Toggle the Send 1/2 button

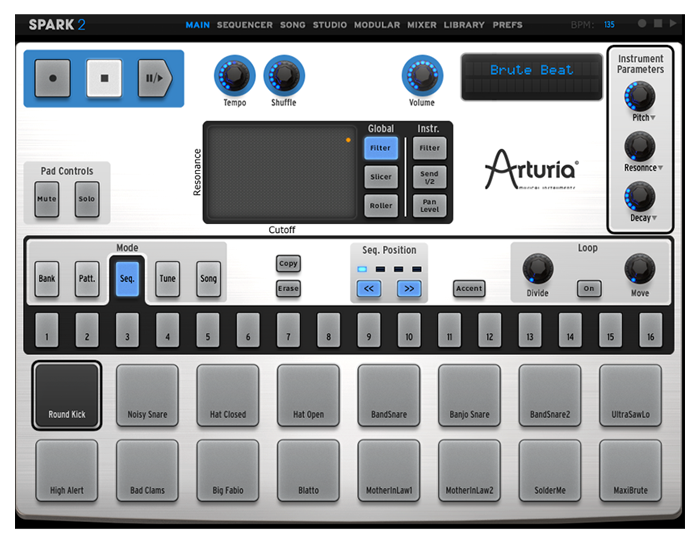(429, 177)
